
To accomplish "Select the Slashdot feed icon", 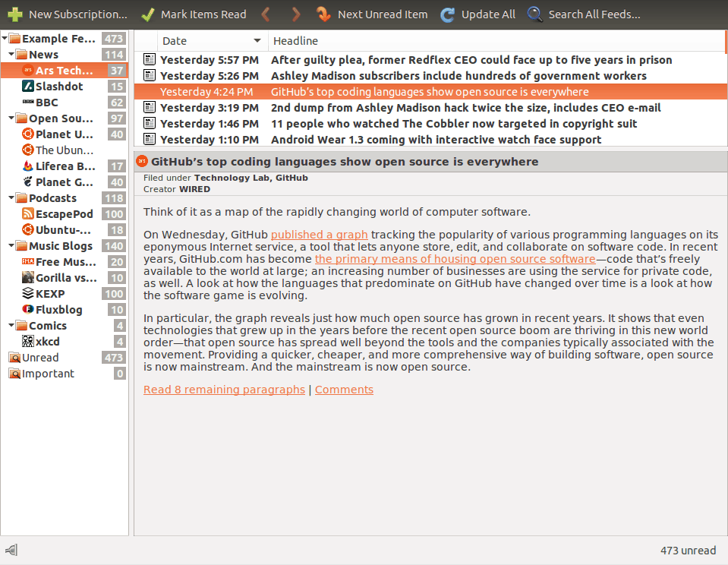I will [28, 86].
